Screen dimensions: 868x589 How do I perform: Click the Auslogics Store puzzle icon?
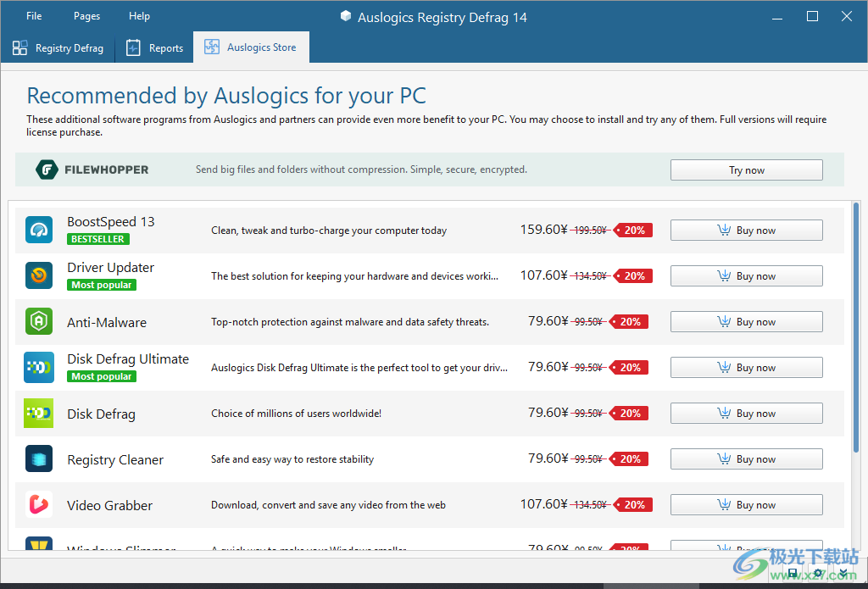click(x=211, y=47)
